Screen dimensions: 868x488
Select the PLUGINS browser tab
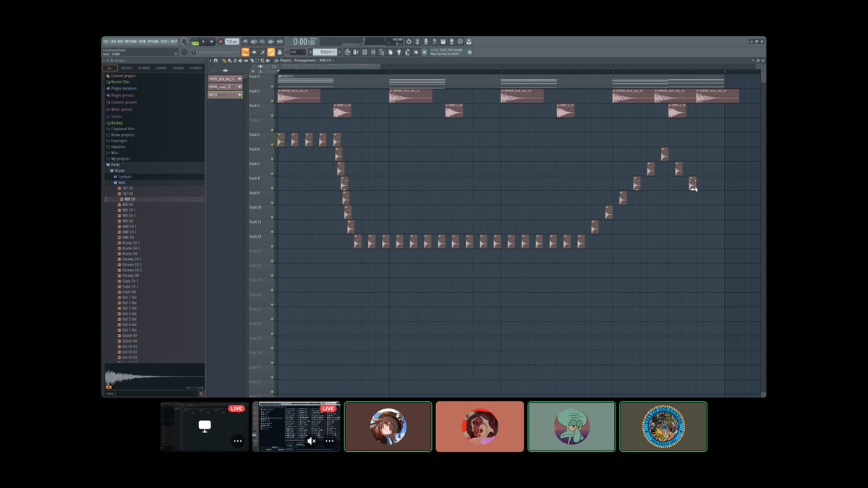pyautogui.click(x=144, y=68)
